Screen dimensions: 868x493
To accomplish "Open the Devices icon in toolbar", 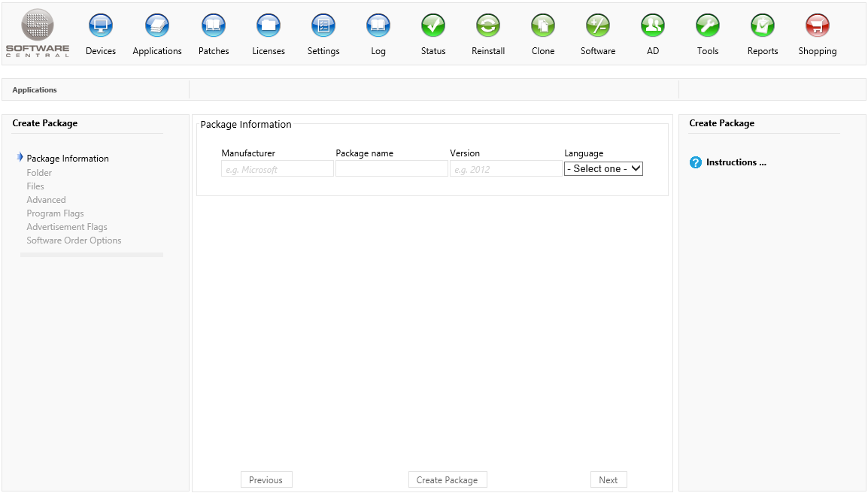I will tap(101, 26).
